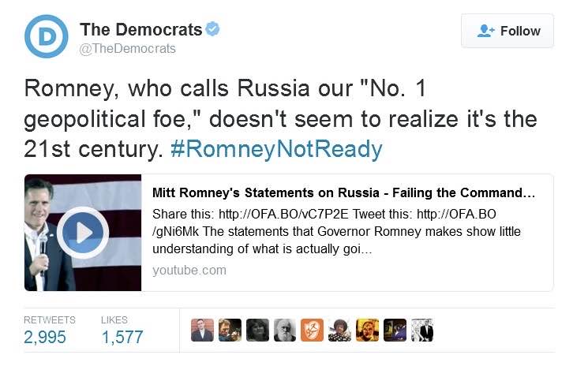Click the first liker avatar with brick background
This screenshot has width=588, height=366.
pos(202,330)
